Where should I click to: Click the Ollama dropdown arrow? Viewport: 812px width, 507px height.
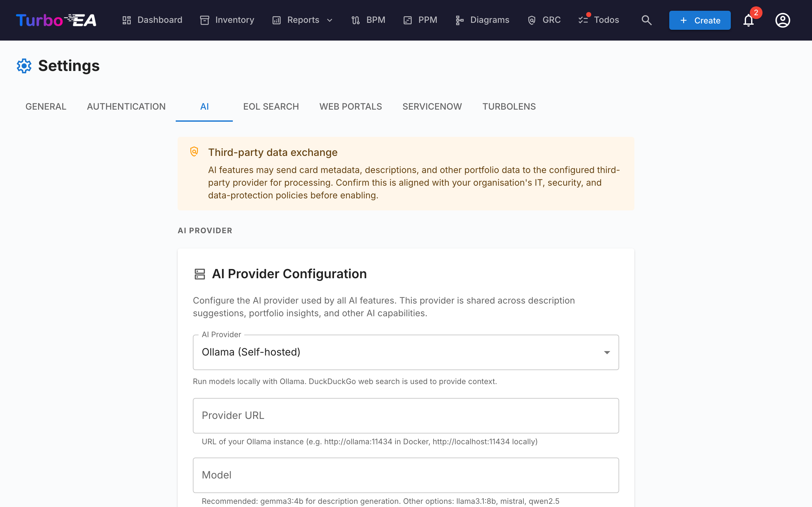607,352
